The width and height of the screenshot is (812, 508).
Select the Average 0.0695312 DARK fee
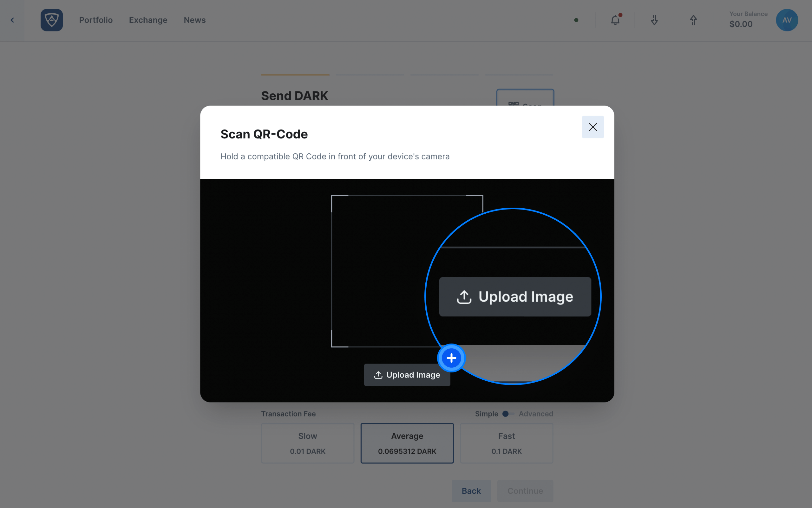(407, 443)
